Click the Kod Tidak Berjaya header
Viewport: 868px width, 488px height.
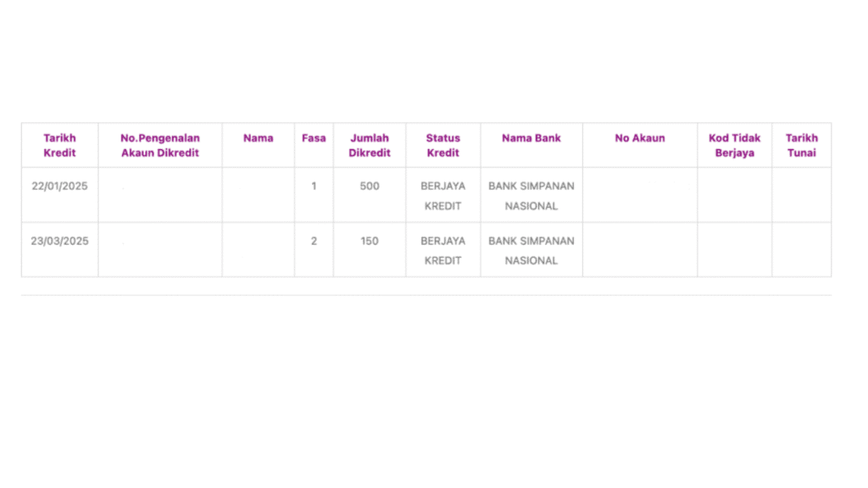point(735,145)
